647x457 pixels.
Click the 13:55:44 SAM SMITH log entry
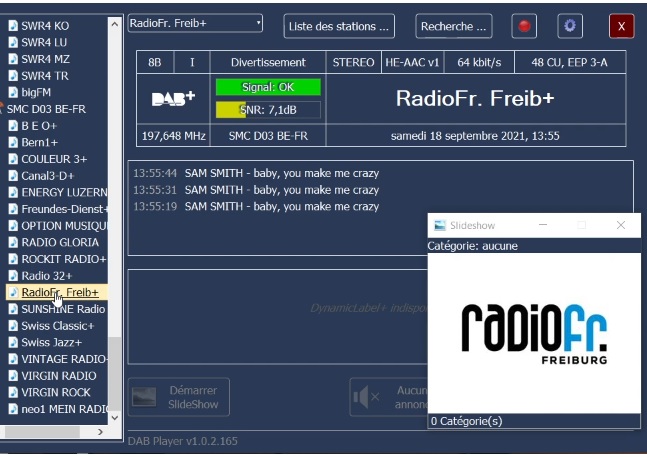coord(256,173)
